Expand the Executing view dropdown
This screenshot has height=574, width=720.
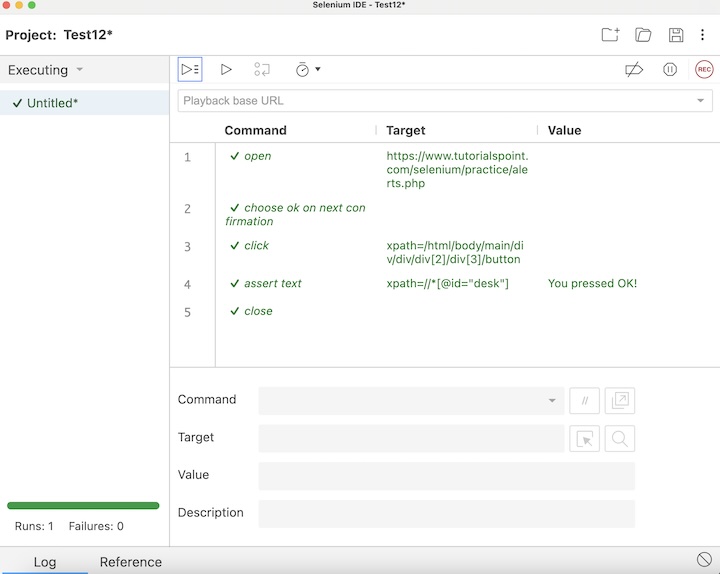click(80, 70)
